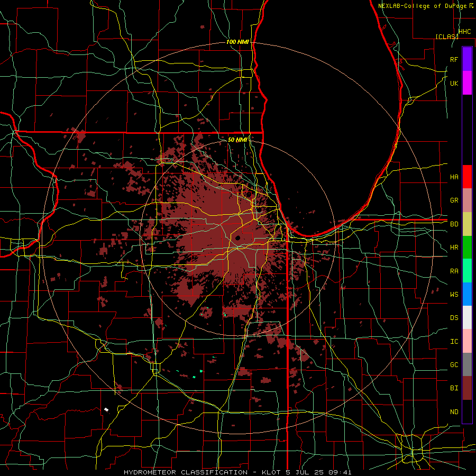Click the "HYDROMETEOR CLASSIFICATION - KLOT" caption at bottom

pos(202,472)
